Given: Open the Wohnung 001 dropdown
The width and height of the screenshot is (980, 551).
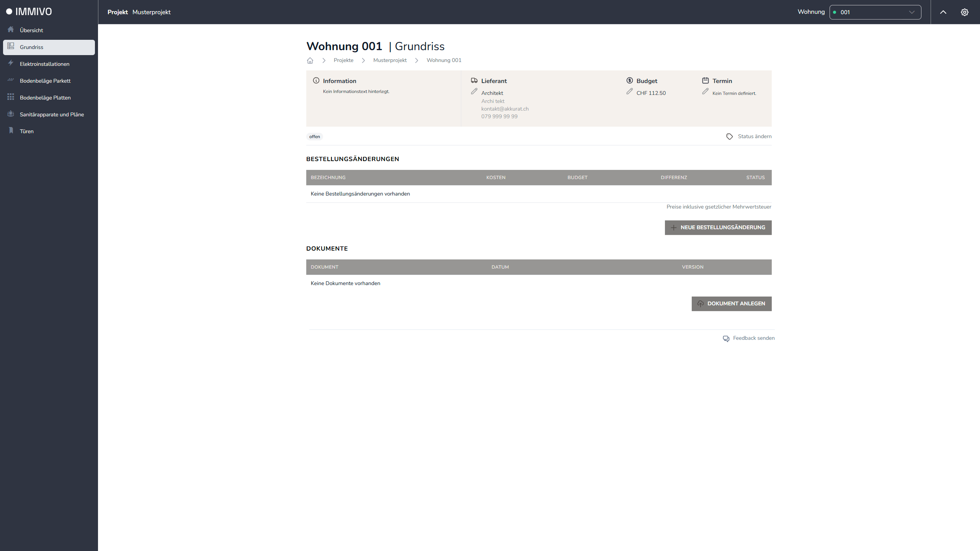Looking at the screenshot, I should 875,12.
